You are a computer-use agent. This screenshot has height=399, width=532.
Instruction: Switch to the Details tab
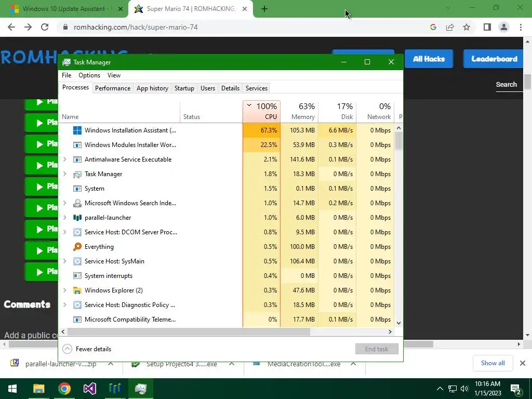coord(230,88)
